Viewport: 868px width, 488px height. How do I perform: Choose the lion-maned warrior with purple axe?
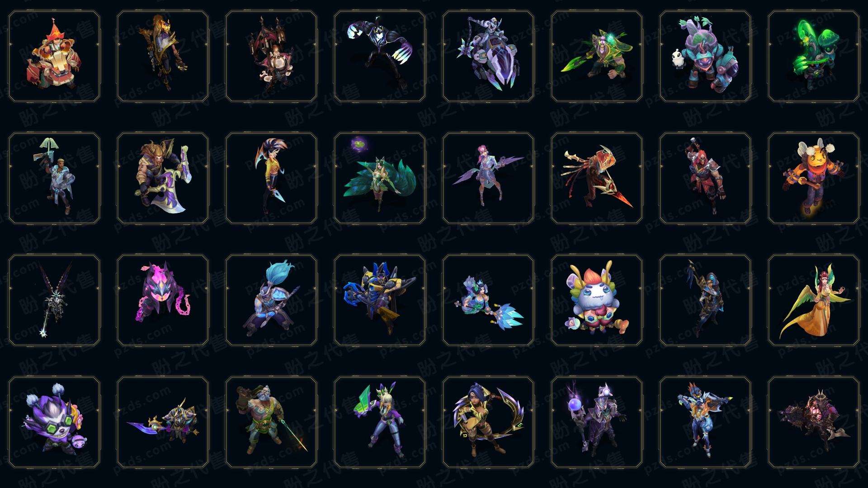(x=163, y=178)
